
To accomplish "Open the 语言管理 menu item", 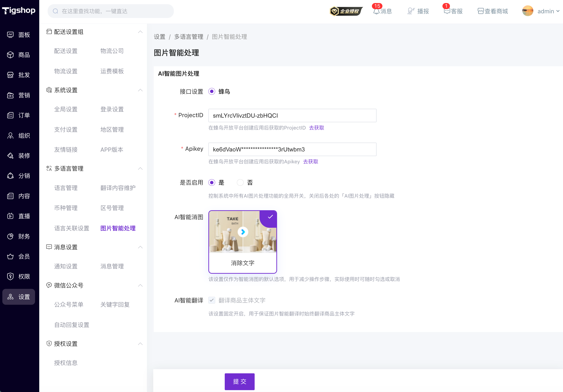I will coord(66,188).
